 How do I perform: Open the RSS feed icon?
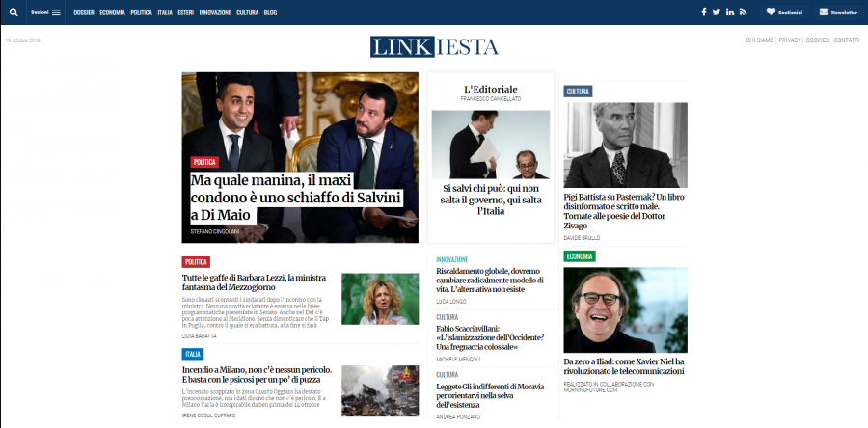(743, 12)
